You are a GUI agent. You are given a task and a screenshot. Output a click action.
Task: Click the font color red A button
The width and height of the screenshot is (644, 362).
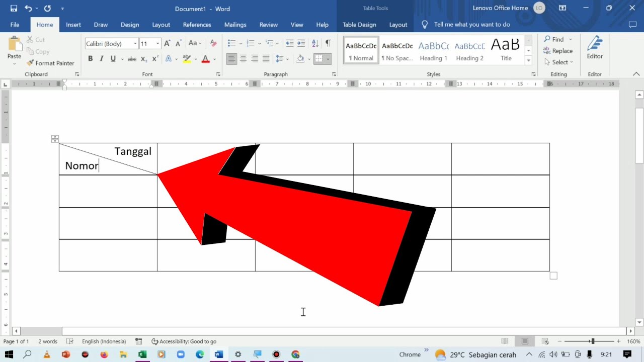(x=205, y=59)
